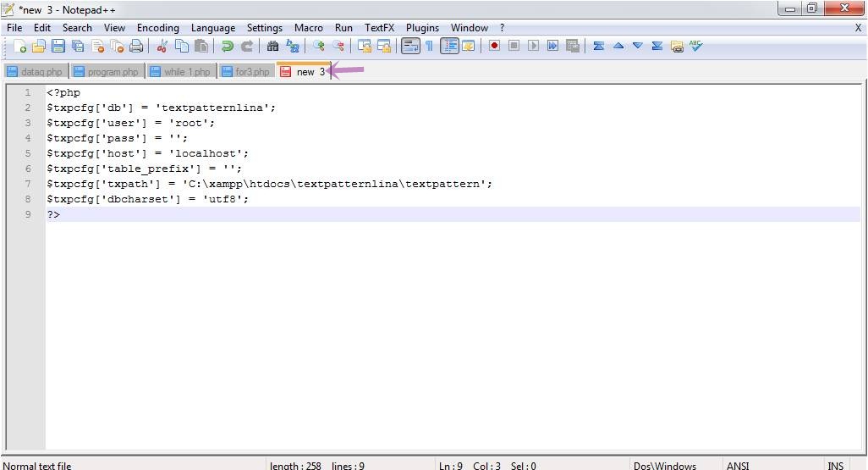Click the New file toolbar icon
The width and height of the screenshot is (868, 470).
[x=19, y=47]
